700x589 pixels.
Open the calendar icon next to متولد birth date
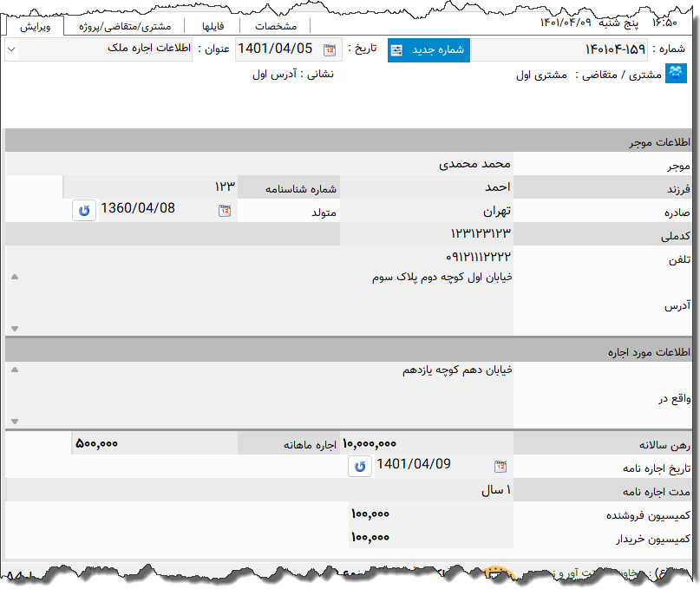click(x=226, y=211)
